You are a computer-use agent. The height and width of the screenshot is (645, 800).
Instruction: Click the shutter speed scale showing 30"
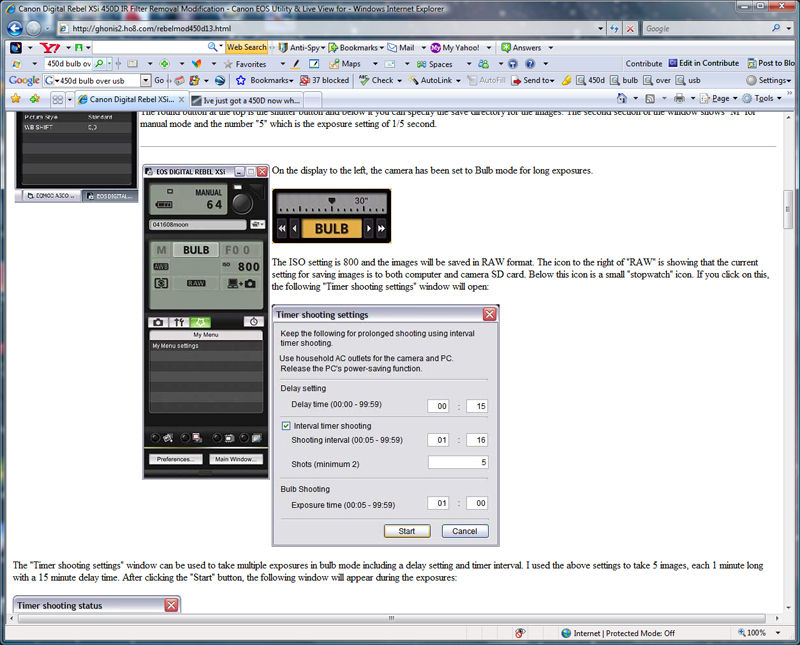[x=332, y=204]
